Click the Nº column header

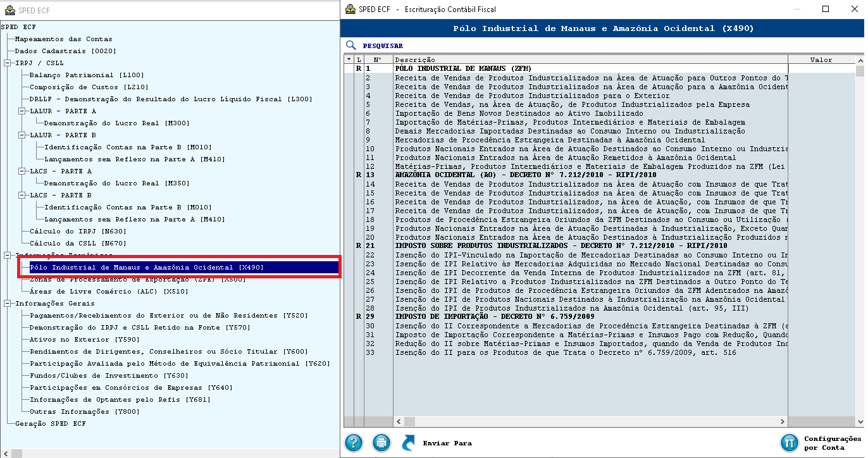(x=378, y=59)
